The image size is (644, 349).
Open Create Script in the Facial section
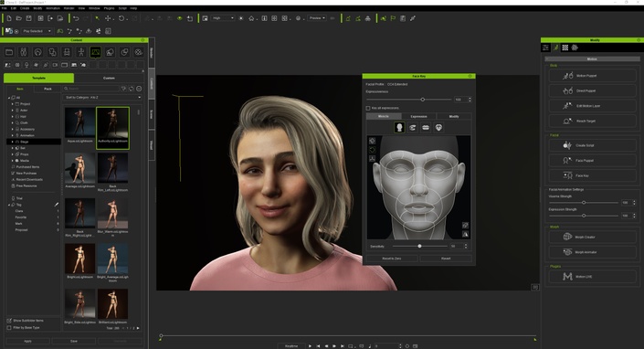(592, 145)
